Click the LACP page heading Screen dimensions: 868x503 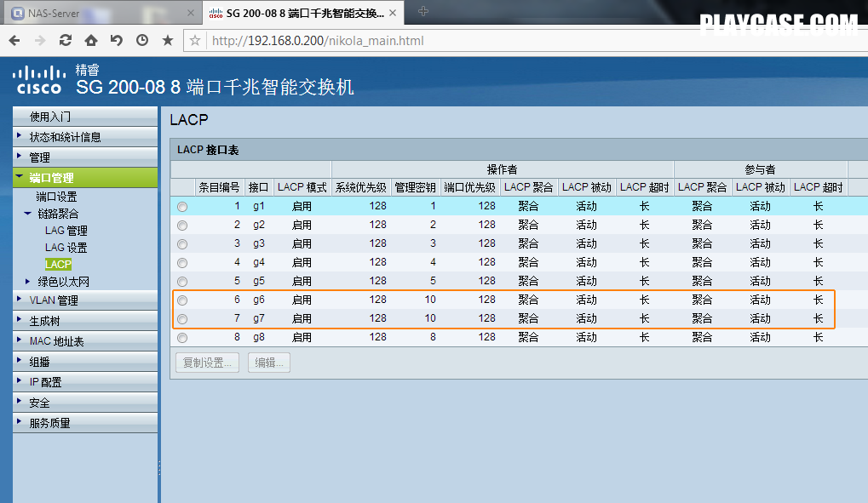[x=189, y=119]
